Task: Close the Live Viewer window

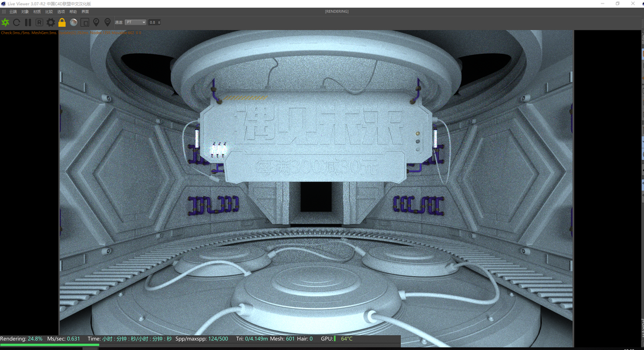Action: coord(633,3)
